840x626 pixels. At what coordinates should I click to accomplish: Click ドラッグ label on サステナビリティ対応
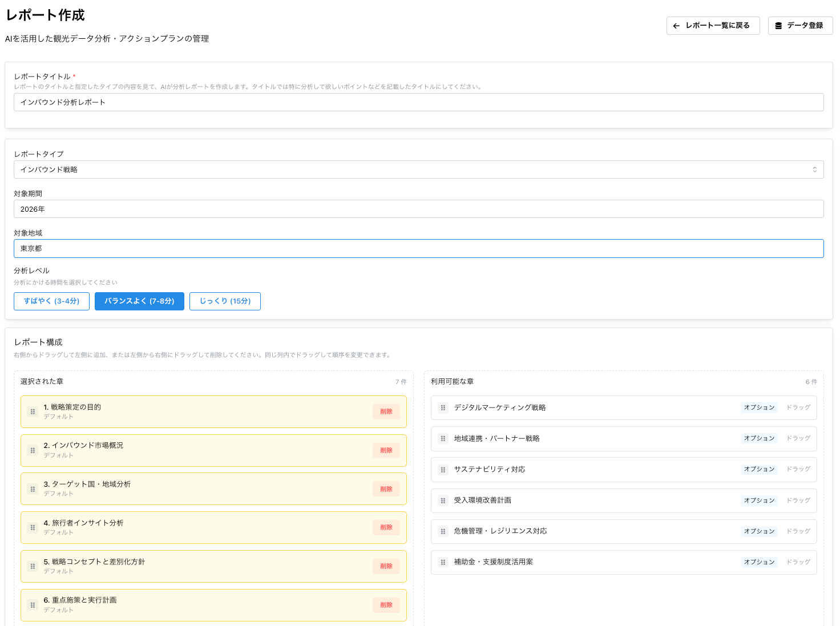click(x=798, y=469)
